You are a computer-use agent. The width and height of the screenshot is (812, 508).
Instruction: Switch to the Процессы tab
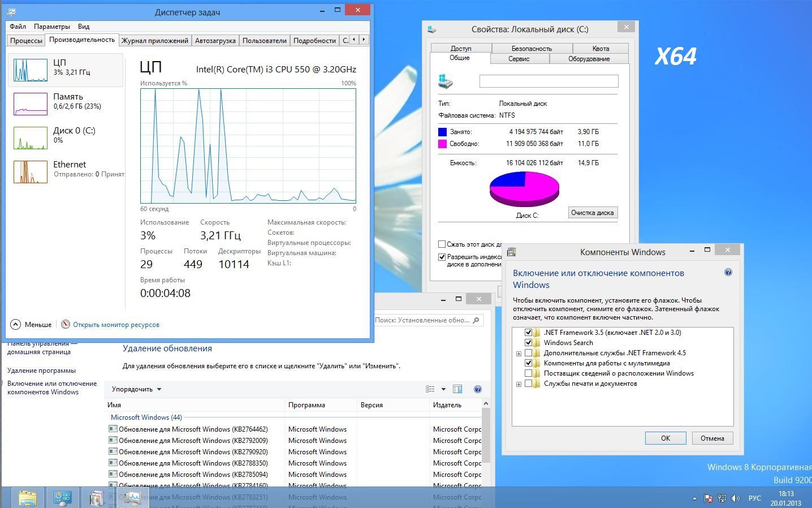[26, 40]
